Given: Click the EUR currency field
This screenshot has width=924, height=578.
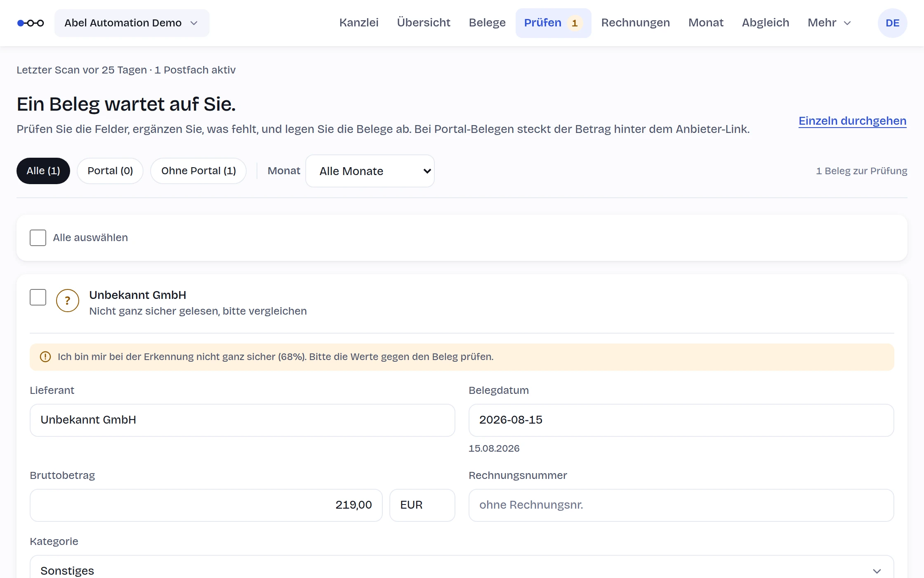Looking at the screenshot, I should pyautogui.click(x=422, y=505).
